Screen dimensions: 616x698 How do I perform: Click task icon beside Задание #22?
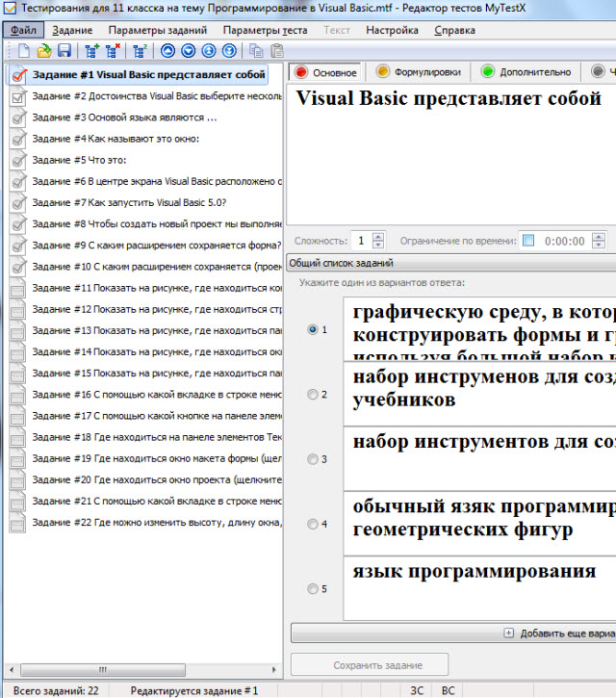(x=17, y=524)
